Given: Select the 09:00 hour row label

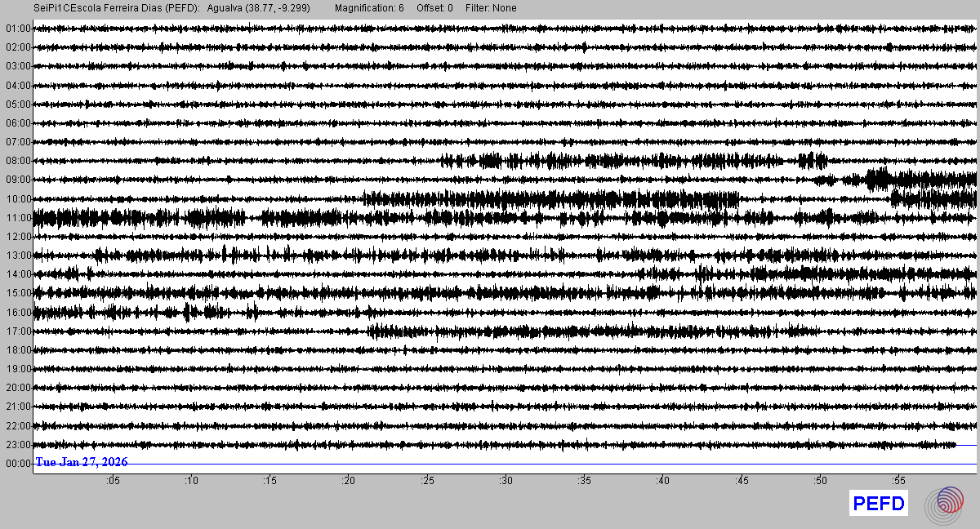Looking at the screenshot, I should [17, 180].
